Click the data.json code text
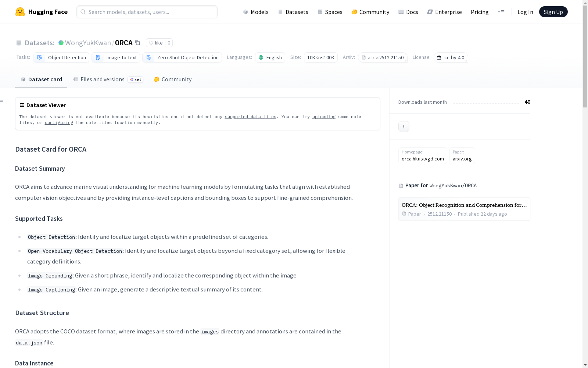Viewport: 588px width, 368px height. click(x=29, y=343)
